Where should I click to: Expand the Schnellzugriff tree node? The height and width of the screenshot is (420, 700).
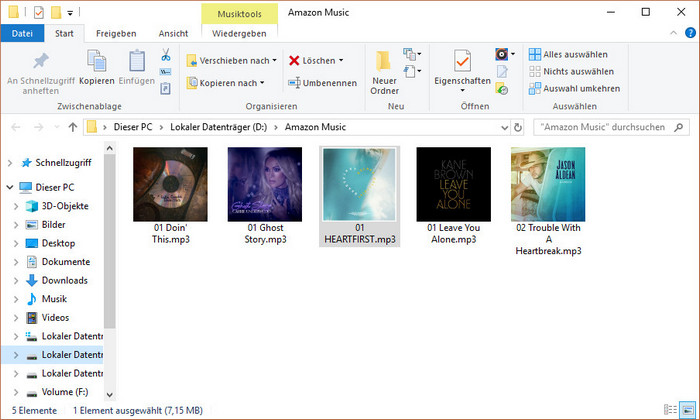(10, 163)
